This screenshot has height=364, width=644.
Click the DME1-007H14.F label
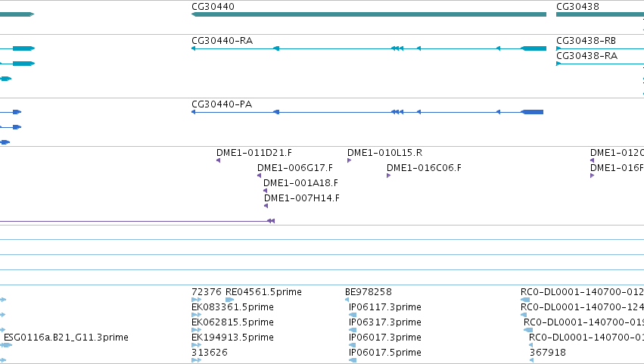tap(302, 198)
